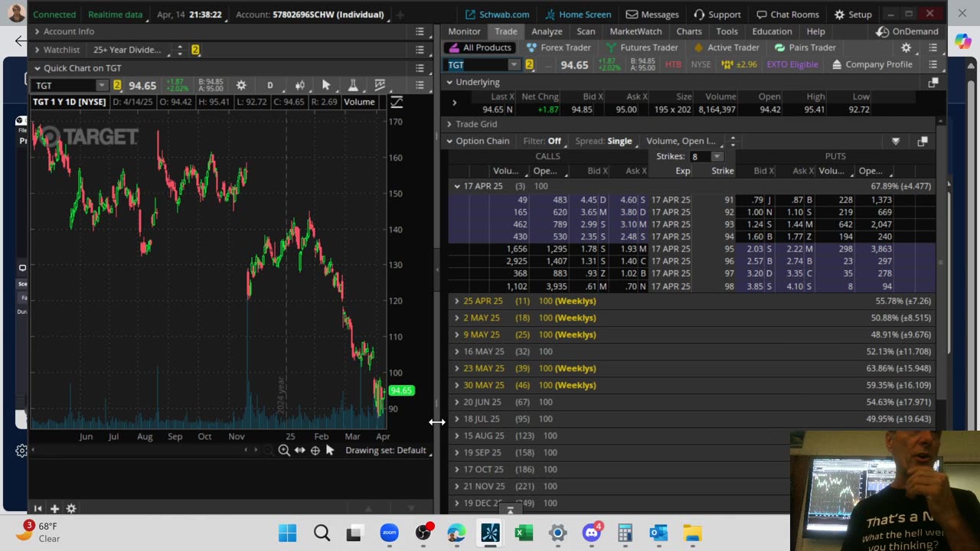Open the Trade sub-tab list menu icon
Image resolution: width=980 pixels, height=551 pixels.
point(933,47)
